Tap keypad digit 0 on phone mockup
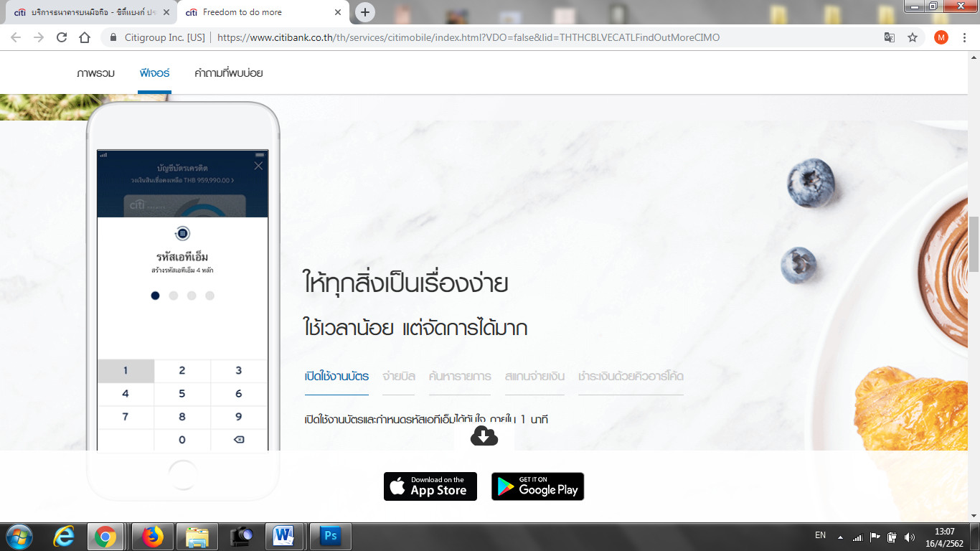This screenshot has width=980, height=551. pos(182,440)
